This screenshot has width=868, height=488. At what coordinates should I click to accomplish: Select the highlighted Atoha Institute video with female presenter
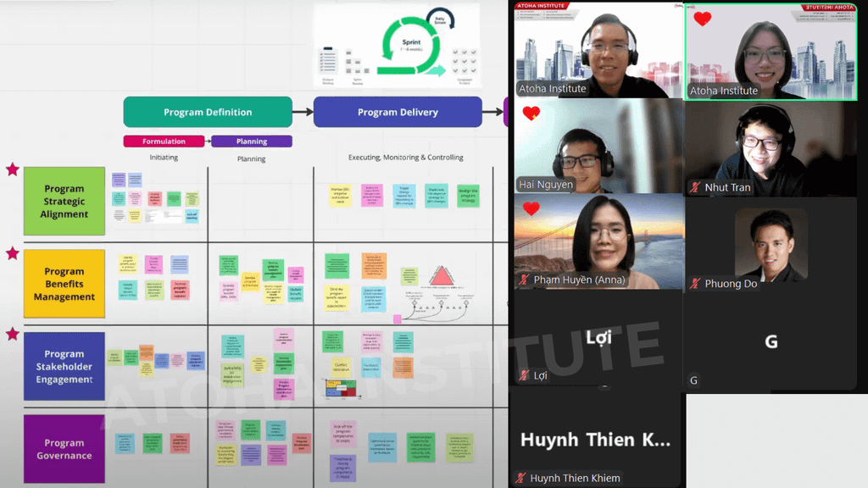tap(771, 52)
